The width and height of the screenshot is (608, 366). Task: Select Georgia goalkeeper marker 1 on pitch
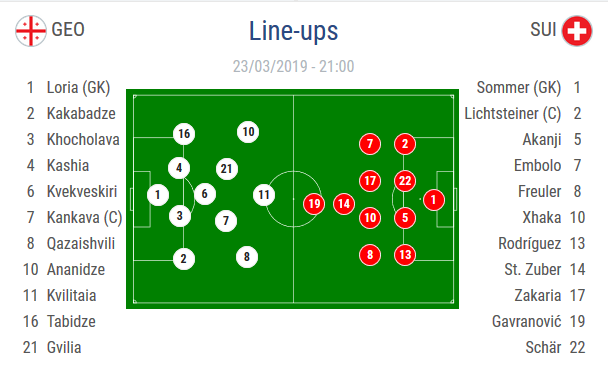click(x=158, y=195)
